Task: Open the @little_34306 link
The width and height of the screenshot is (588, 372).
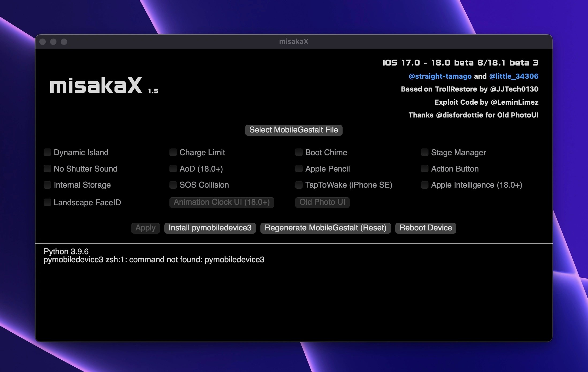Action: click(x=514, y=76)
